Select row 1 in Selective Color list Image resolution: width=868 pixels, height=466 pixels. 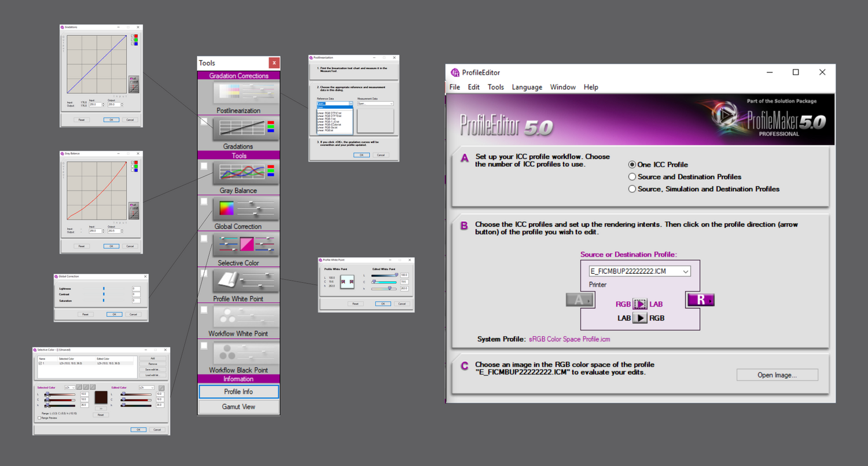click(86, 364)
